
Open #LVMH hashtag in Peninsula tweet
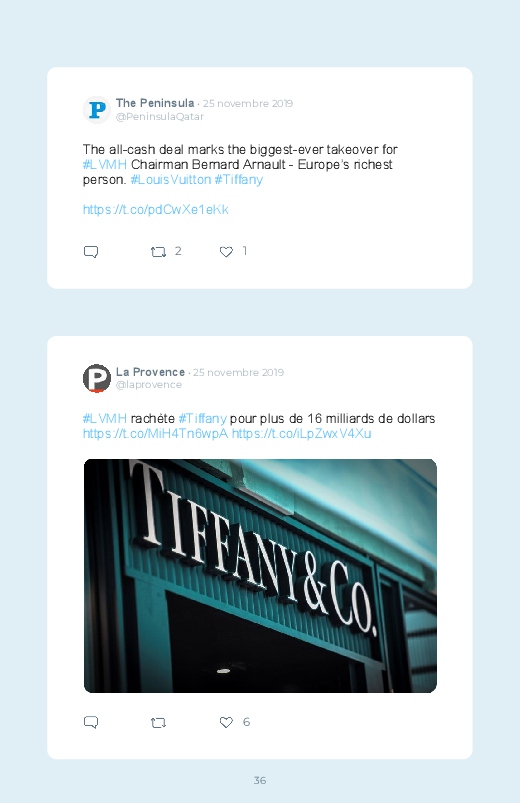pos(105,164)
